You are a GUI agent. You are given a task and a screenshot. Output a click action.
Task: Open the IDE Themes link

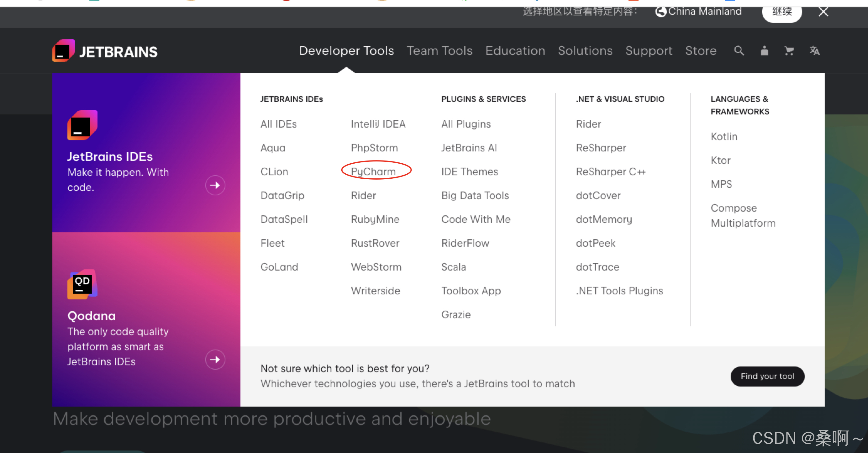click(469, 171)
